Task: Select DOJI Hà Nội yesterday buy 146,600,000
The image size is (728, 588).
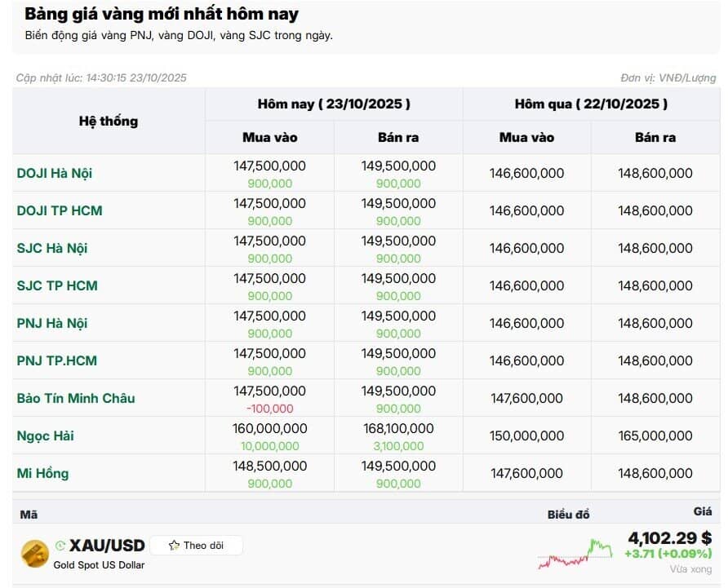Action: coord(526,173)
